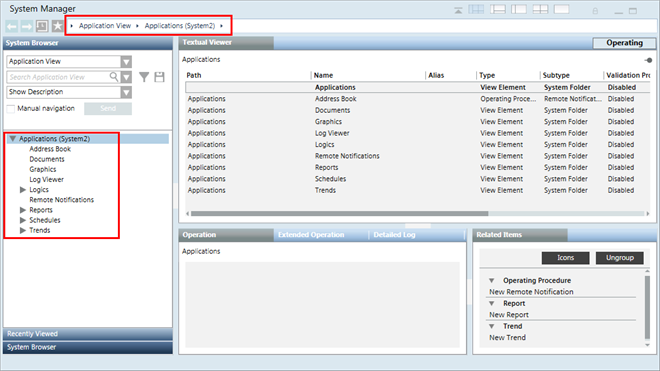
Task: Enable the Manual navigation checkbox
Action: tap(11, 109)
